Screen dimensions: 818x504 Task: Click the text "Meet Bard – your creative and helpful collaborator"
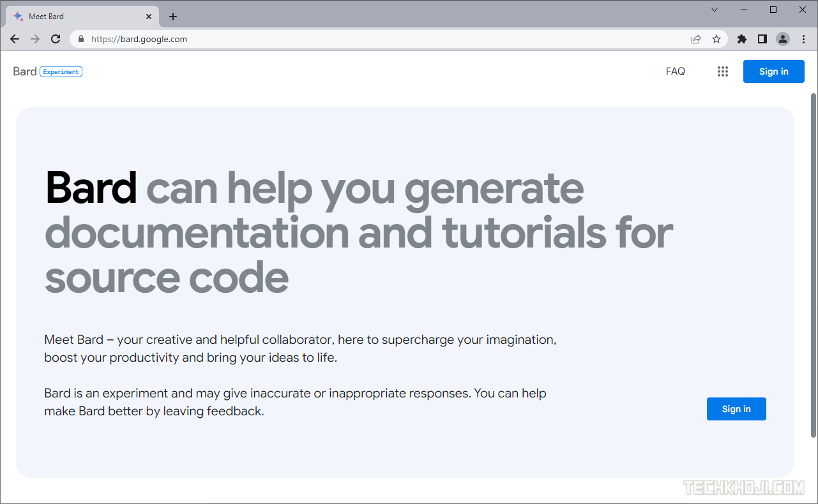tap(188, 339)
